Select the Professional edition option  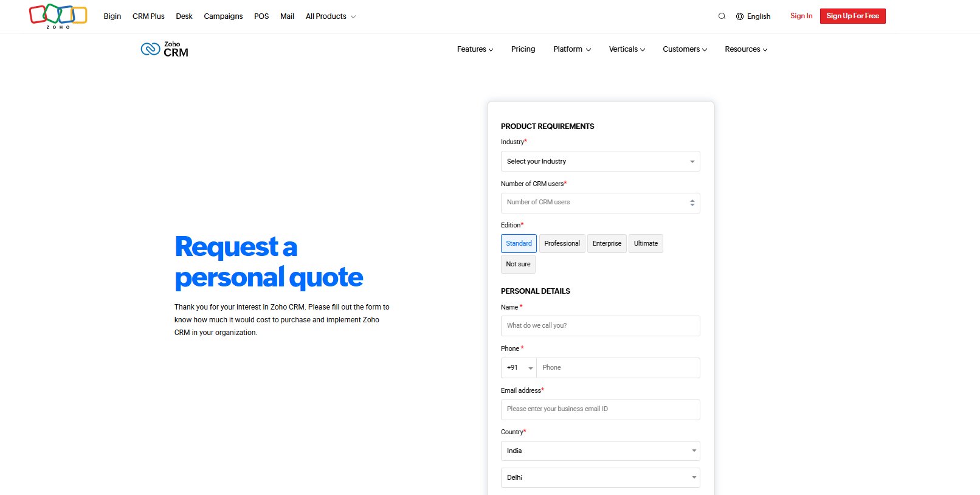click(562, 243)
